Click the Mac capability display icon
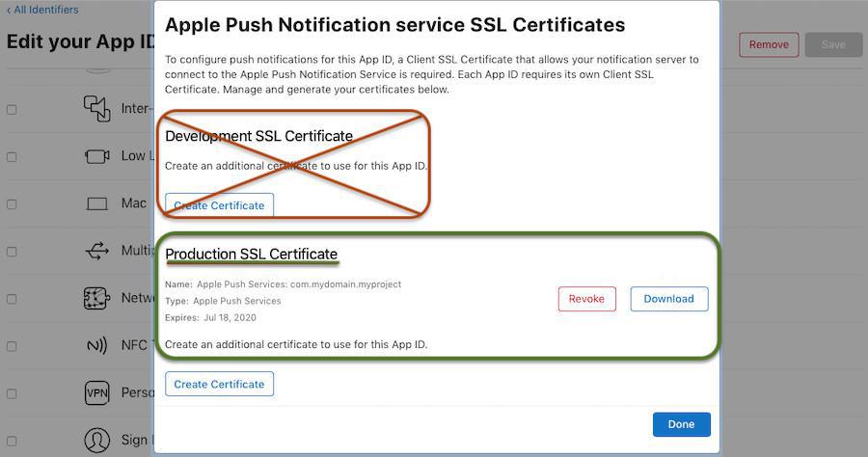The width and height of the screenshot is (868, 457). pos(97,204)
